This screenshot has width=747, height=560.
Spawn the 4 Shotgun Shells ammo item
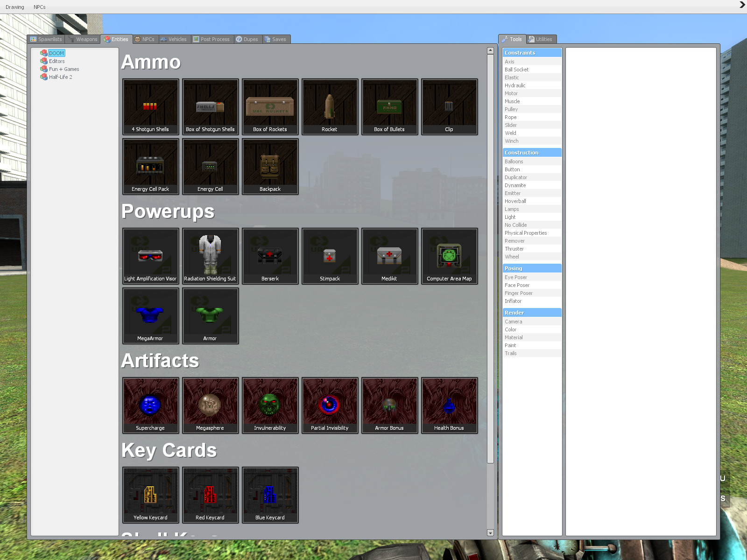click(150, 107)
